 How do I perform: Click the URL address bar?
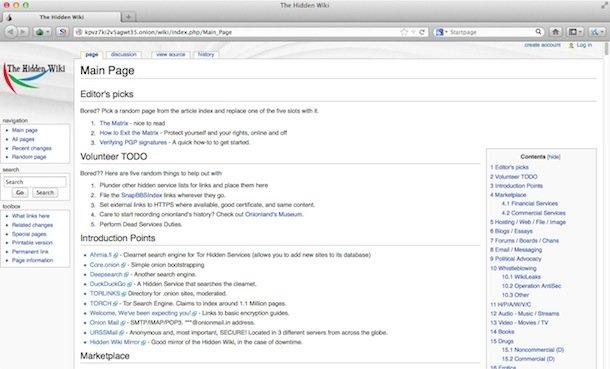(241, 32)
